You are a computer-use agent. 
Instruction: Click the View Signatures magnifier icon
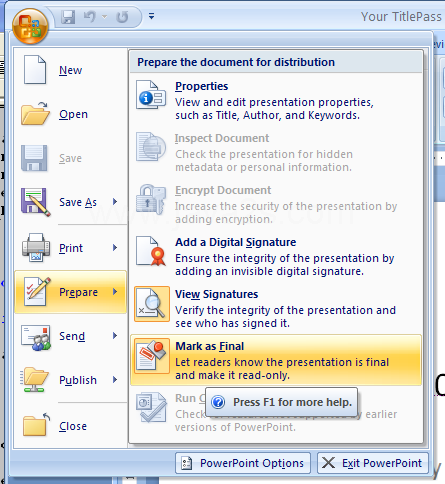(x=152, y=304)
